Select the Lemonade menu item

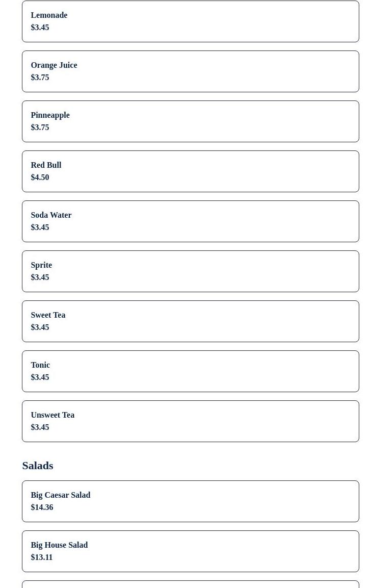[x=190, y=21]
